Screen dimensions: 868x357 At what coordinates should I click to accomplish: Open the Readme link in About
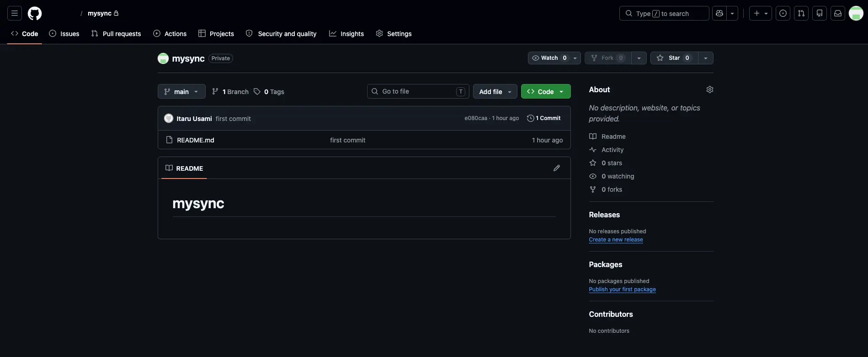[x=607, y=136]
